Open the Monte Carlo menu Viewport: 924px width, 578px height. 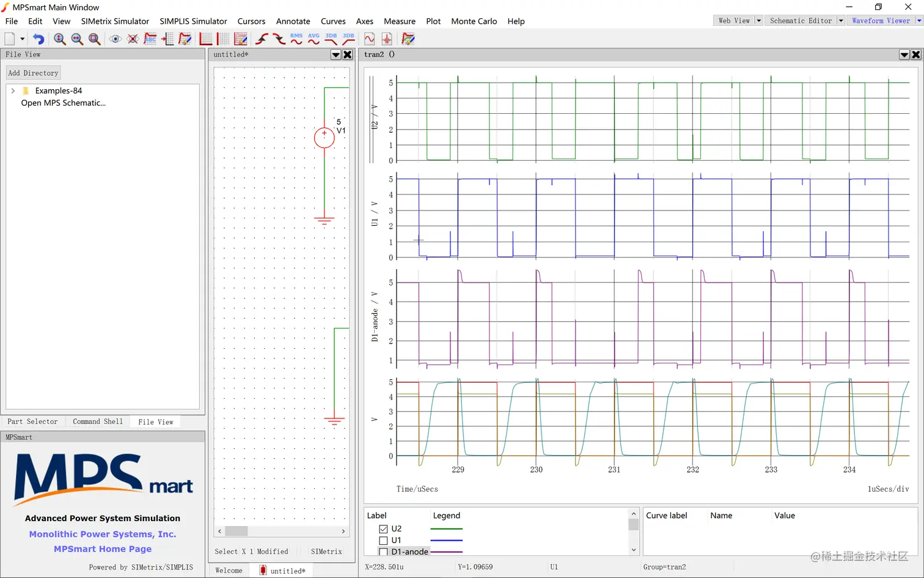474,21
